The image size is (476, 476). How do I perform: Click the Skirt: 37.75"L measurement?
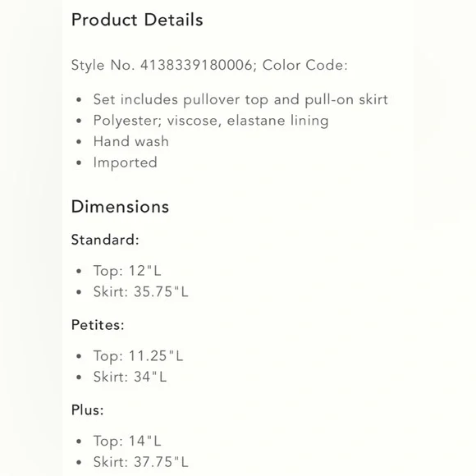click(140, 462)
